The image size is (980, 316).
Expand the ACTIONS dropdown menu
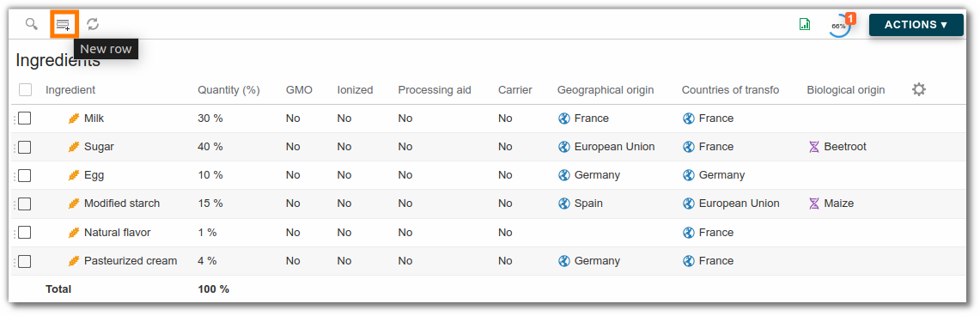[x=916, y=25]
